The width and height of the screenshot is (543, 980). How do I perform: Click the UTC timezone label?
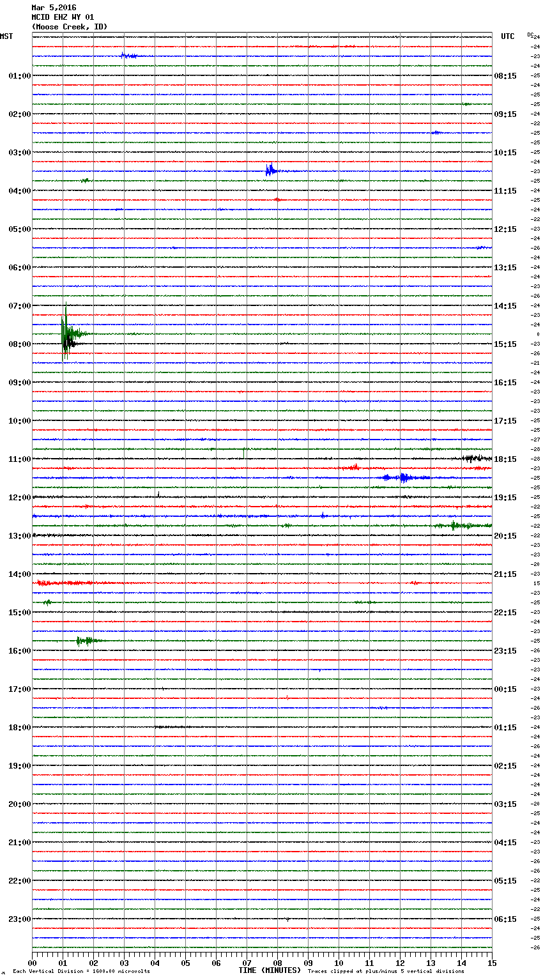[x=507, y=36]
